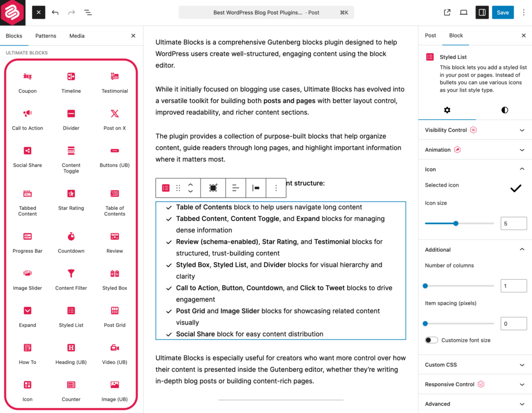Screen dimensions: 532x413
Task: Collapse the Icon settings section
Action: (x=522, y=169)
